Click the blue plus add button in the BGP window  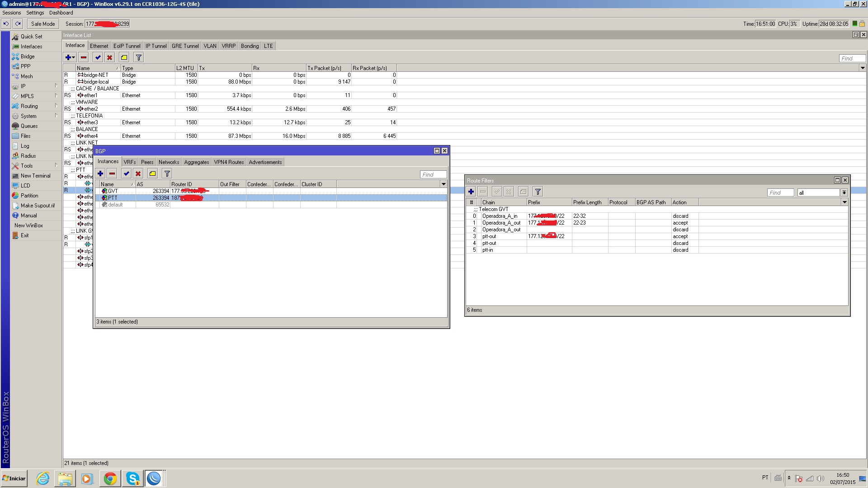[100, 174]
